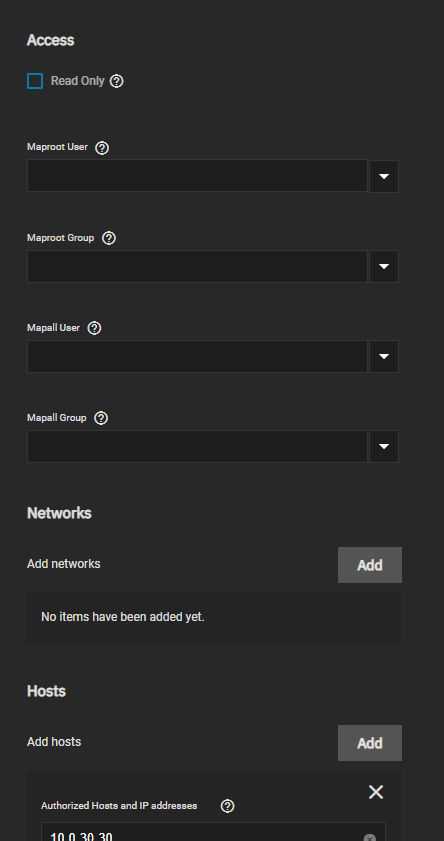Expand the Maproot User dropdown
The height and width of the screenshot is (841, 444).
[x=384, y=176]
